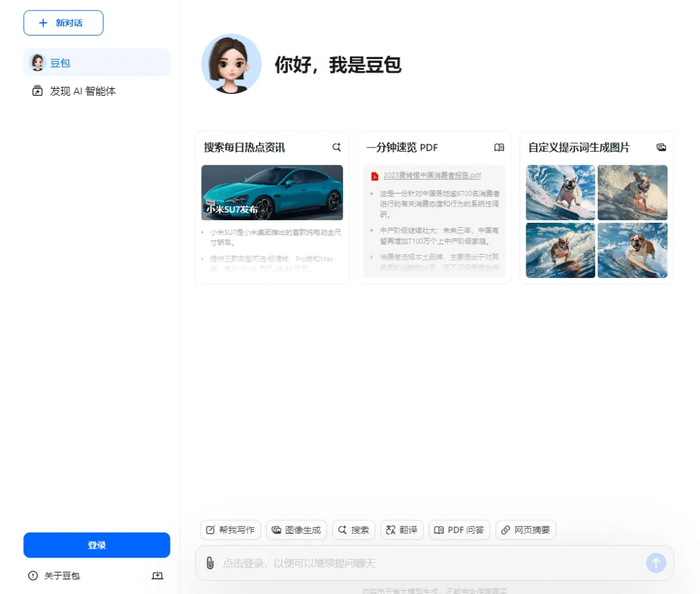Enable the 翻译 tool
Image resolution: width=700 pixels, height=594 pixels.
pos(402,529)
